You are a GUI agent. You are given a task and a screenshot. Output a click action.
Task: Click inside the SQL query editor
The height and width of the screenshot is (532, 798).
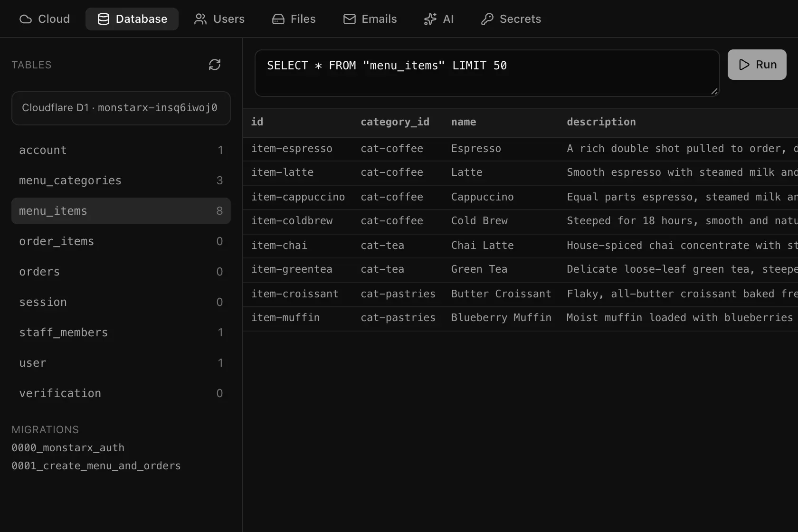pos(487,73)
